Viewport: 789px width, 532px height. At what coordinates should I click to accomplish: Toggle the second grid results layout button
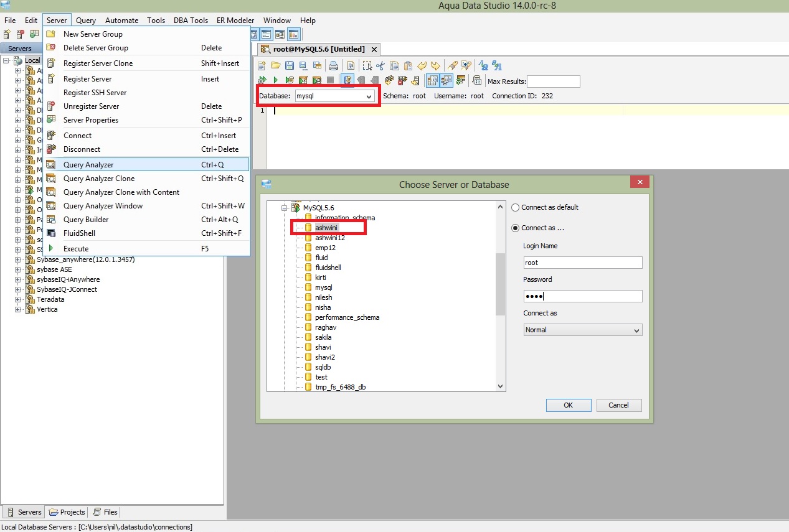tap(446, 80)
